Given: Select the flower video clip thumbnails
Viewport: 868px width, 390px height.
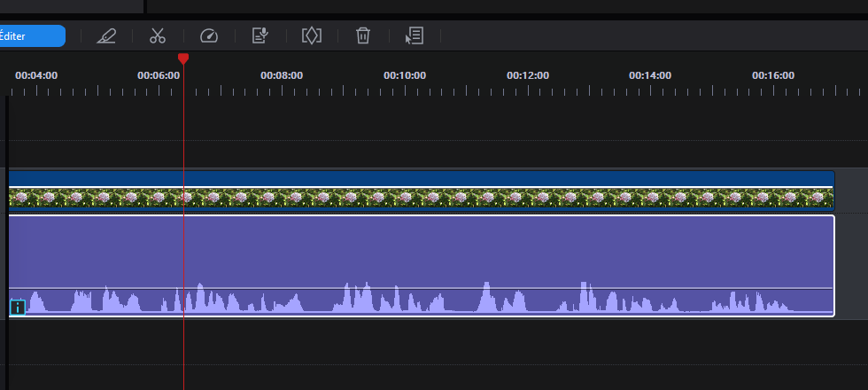Looking at the screenshot, I should pos(422,198).
